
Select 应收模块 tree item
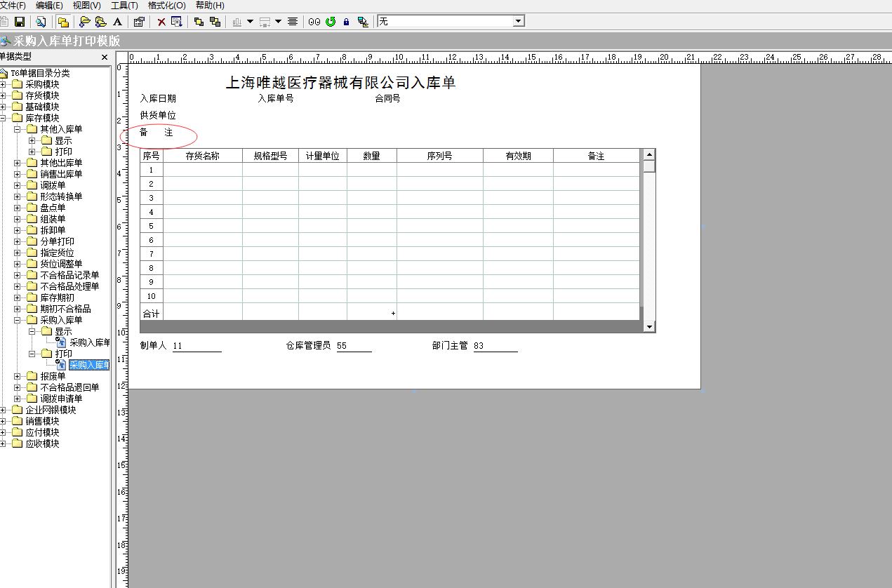coord(42,443)
